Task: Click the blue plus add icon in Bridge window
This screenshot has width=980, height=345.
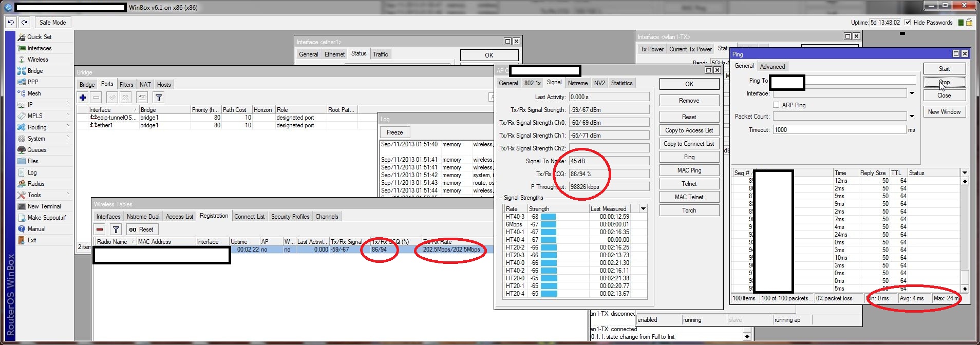Action: coord(83,98)
